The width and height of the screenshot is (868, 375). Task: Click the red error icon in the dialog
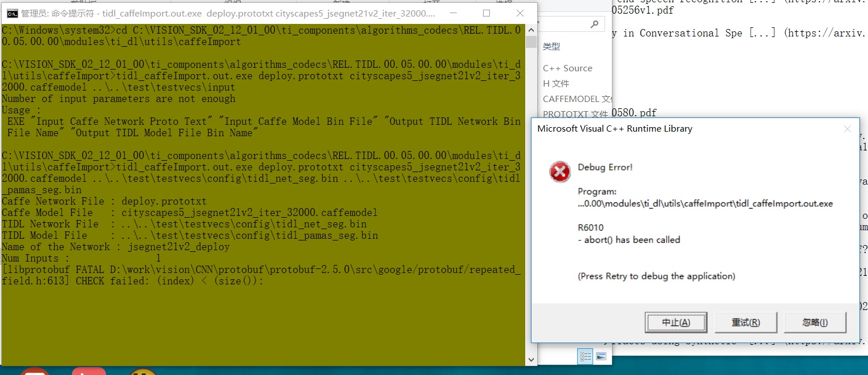(560, 172)
